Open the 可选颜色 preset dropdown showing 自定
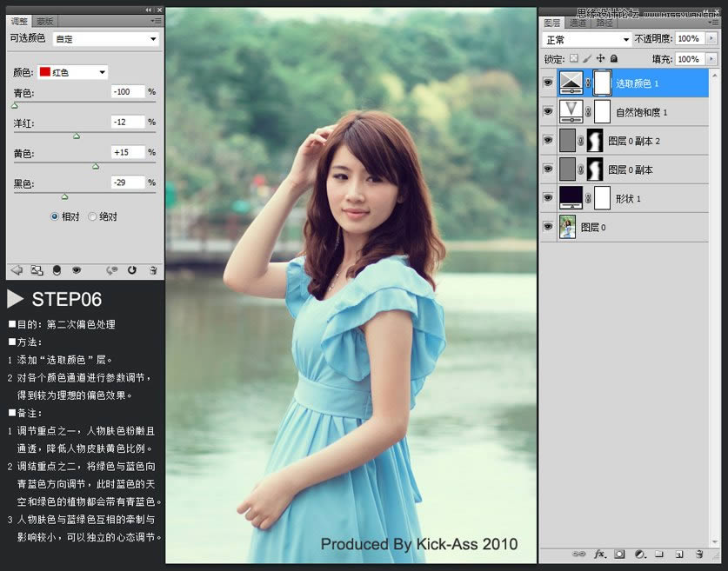The height and width of the screenshot is (571, 728). click(x=104, y=38)
